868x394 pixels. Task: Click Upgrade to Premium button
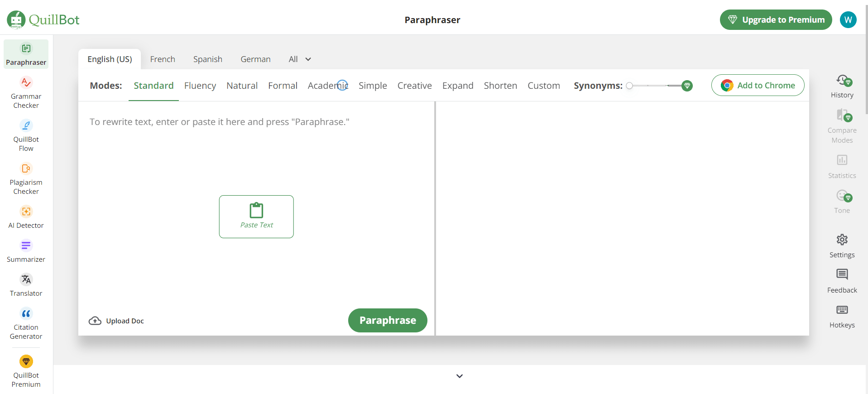(775, 20)
